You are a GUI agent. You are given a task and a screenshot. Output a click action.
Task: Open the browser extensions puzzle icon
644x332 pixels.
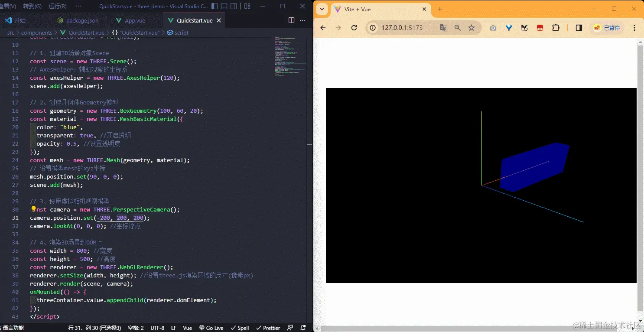coord(556,28)
